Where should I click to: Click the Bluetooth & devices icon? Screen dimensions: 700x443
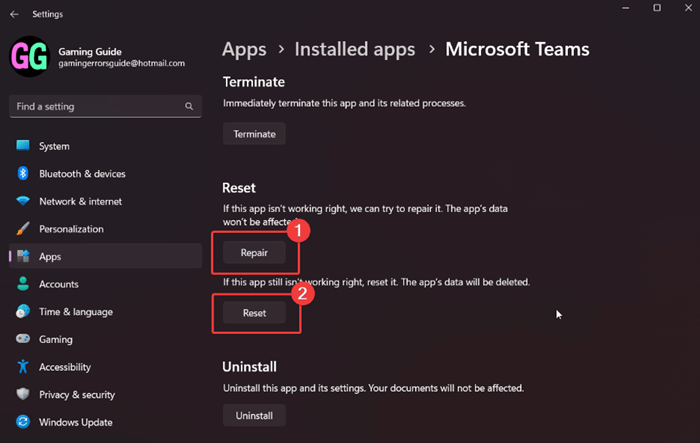[x=23, y=173]
